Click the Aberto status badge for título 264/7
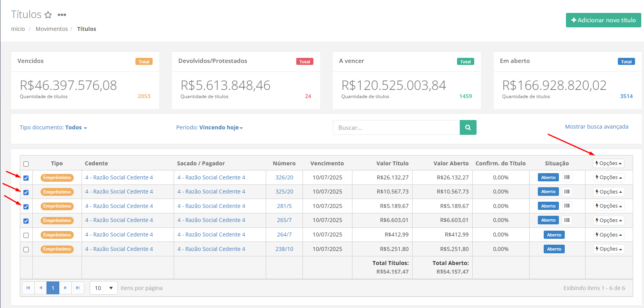The width and height of the screenshot is (644, 308). (554, 235)
